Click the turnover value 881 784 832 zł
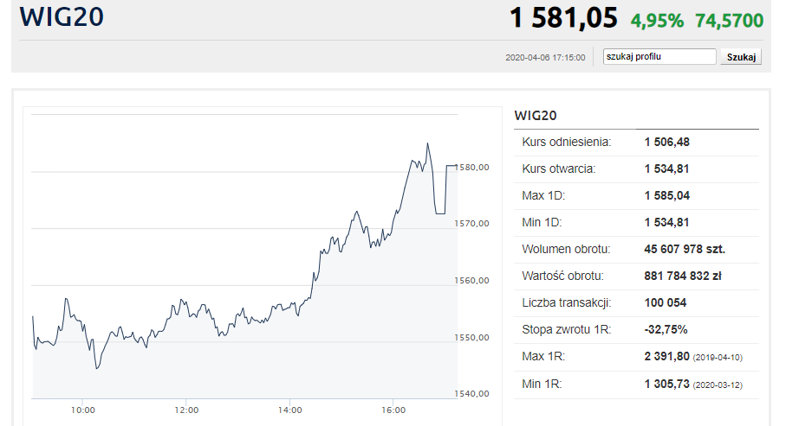 point(682,276)
